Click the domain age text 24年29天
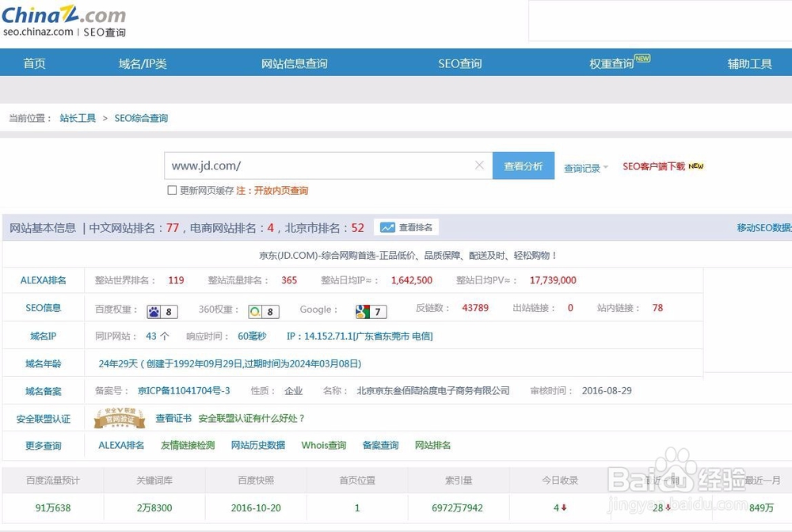This screenshot has height=532, width=792. [x=118, y=364]
